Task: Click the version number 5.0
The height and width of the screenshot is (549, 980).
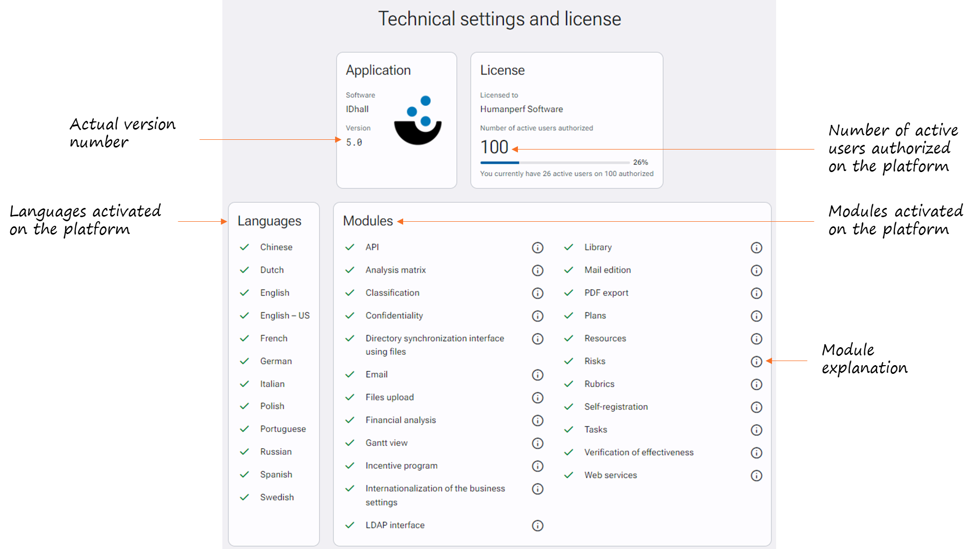Action: [354, 142]
